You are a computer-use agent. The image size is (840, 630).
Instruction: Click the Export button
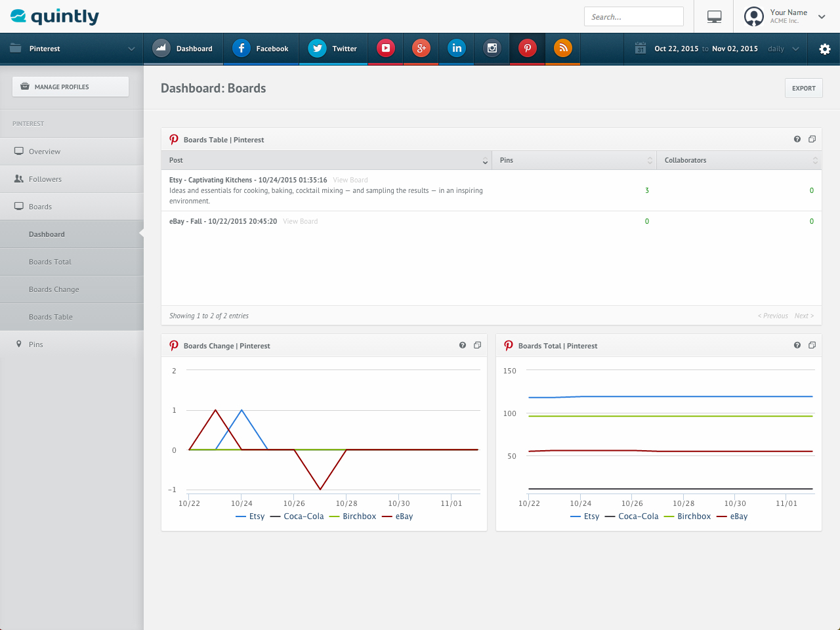click(x=803, y=88)
